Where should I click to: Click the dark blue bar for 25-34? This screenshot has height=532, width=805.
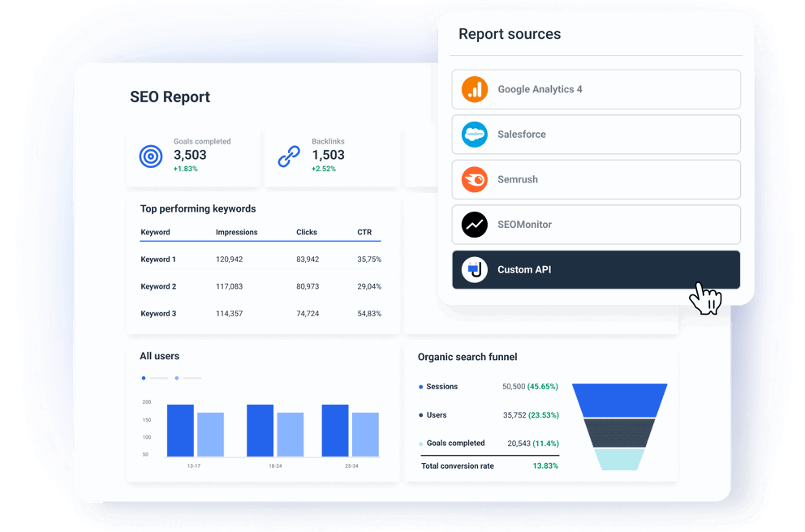click(335, 431)
